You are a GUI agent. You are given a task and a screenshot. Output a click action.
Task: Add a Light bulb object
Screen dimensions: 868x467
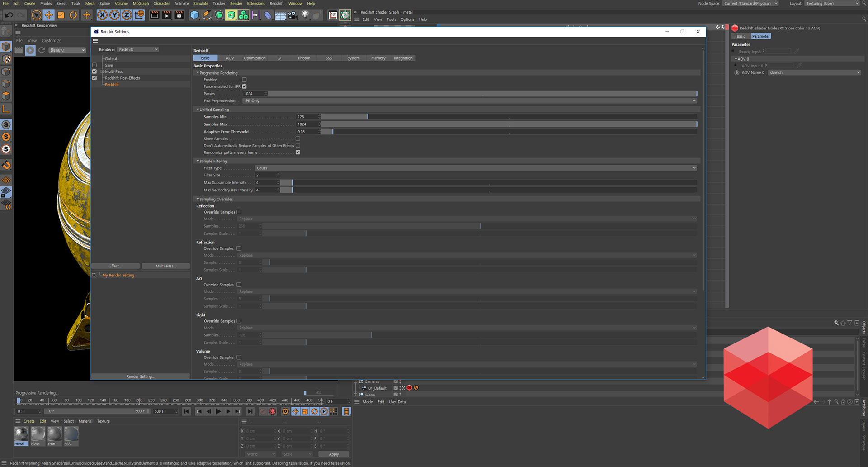click(305, 15)
